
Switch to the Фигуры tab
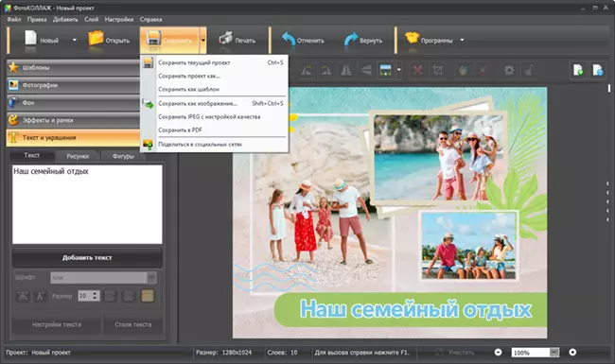coord(123,156)
